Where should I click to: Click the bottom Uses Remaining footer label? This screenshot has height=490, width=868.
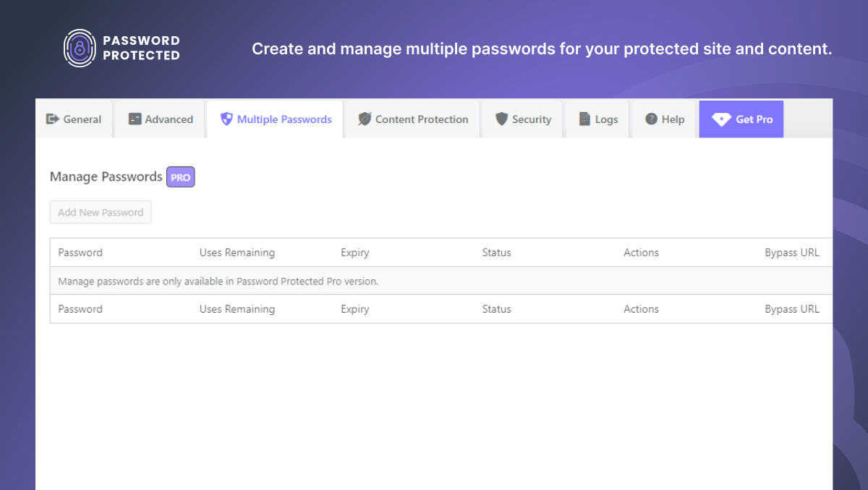pyautogui.click(x=237, y=309)
